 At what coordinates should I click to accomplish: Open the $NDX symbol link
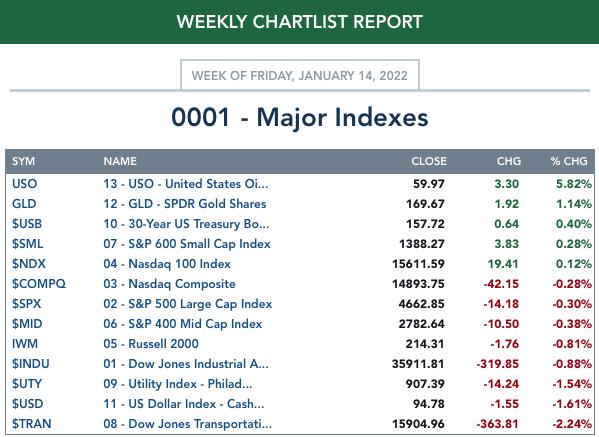coord(29,264)
